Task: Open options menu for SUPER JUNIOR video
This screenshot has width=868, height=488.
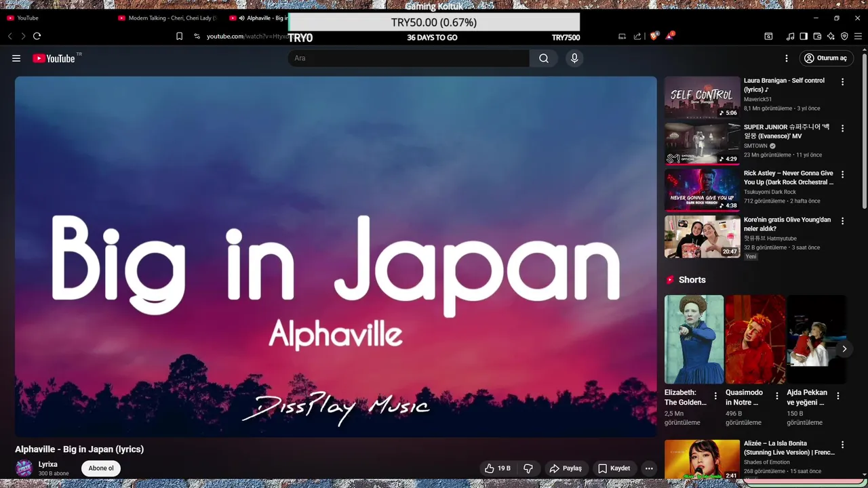Action: (x=843, y=128)
